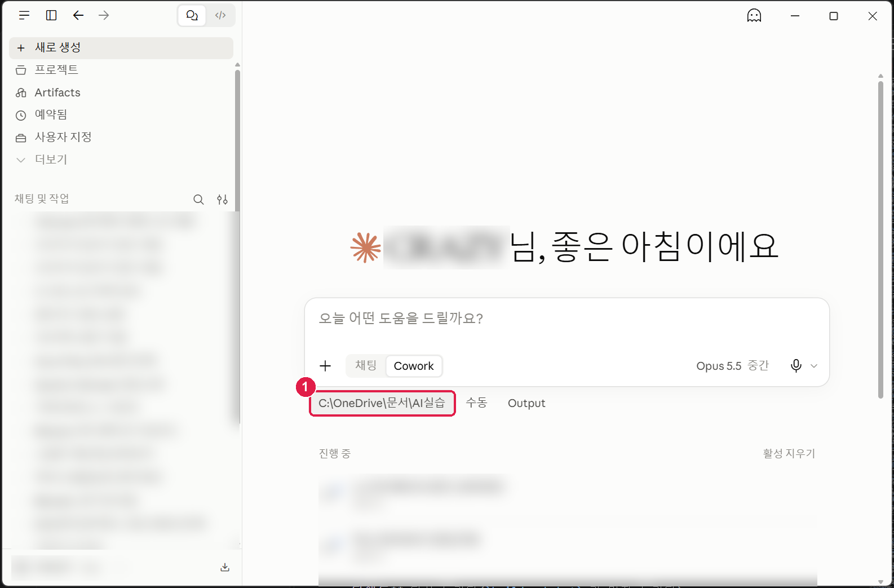Select the 채팅 tab
The image size is (894, 588).
point(366,366)
